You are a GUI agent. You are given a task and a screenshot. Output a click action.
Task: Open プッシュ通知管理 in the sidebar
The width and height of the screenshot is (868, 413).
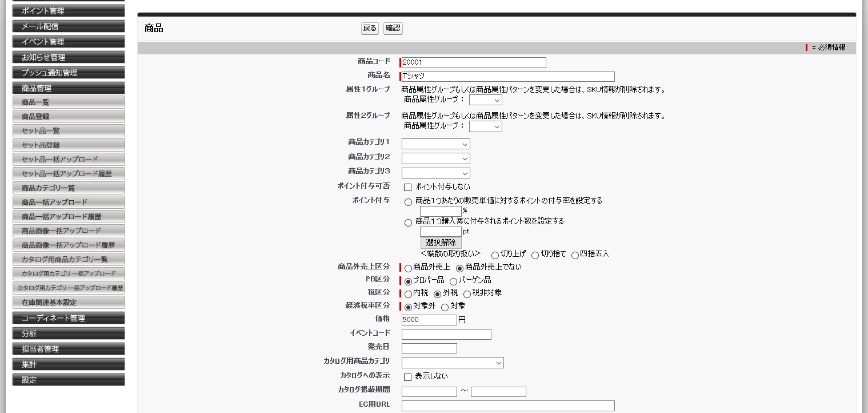pos(68,72)
